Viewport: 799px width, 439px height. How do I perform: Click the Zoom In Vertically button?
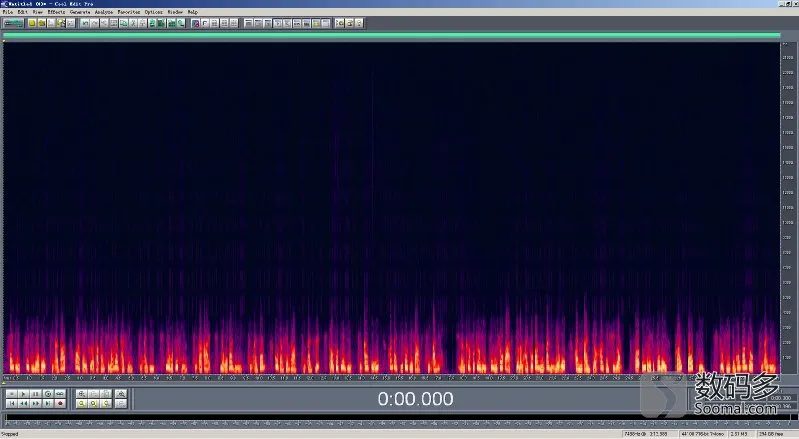pos(121,394)
